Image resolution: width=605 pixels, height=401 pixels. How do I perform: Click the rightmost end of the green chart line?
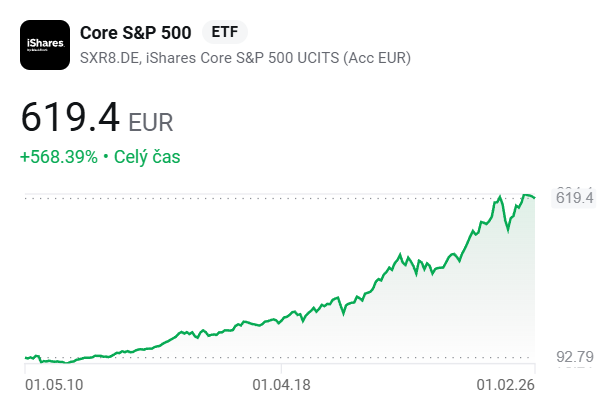pos(535,197)
